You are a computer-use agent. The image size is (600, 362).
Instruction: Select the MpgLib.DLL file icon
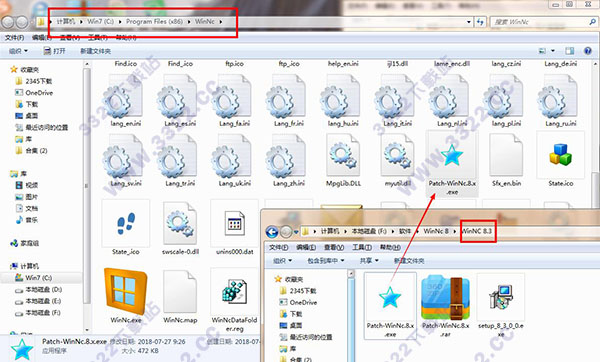click(x=343, y=155)
